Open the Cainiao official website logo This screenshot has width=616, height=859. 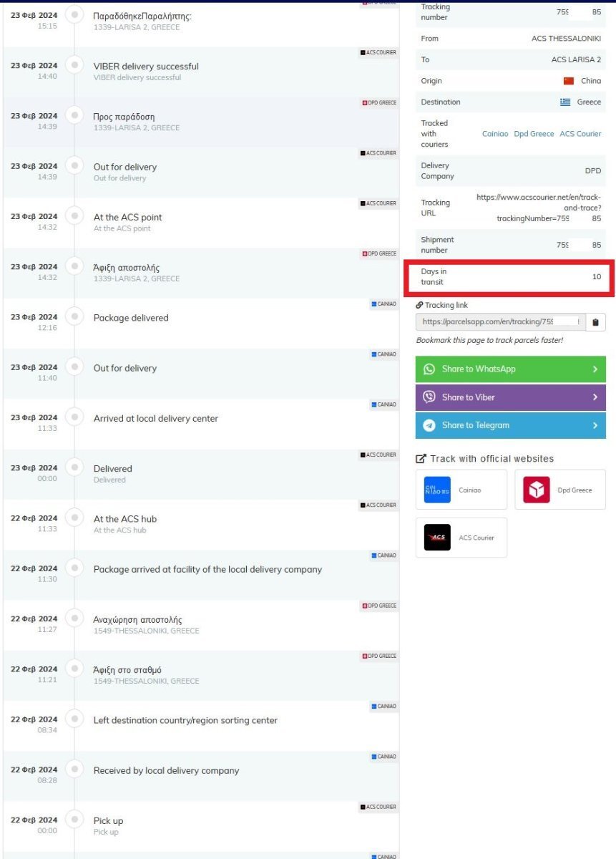pos(437,490)
